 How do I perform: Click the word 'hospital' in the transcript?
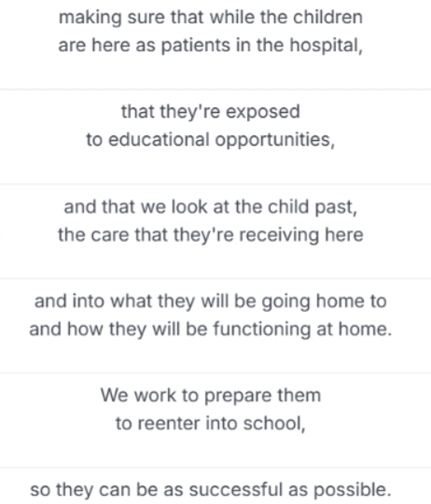click(327, 46)
